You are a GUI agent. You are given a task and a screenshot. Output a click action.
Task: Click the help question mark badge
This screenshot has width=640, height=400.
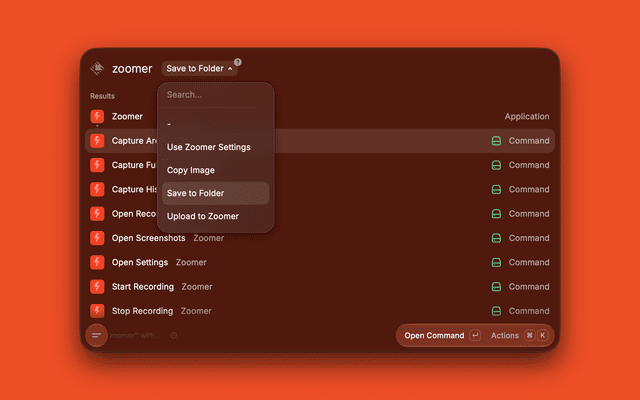pyautogui.click(x=238, y=62)
